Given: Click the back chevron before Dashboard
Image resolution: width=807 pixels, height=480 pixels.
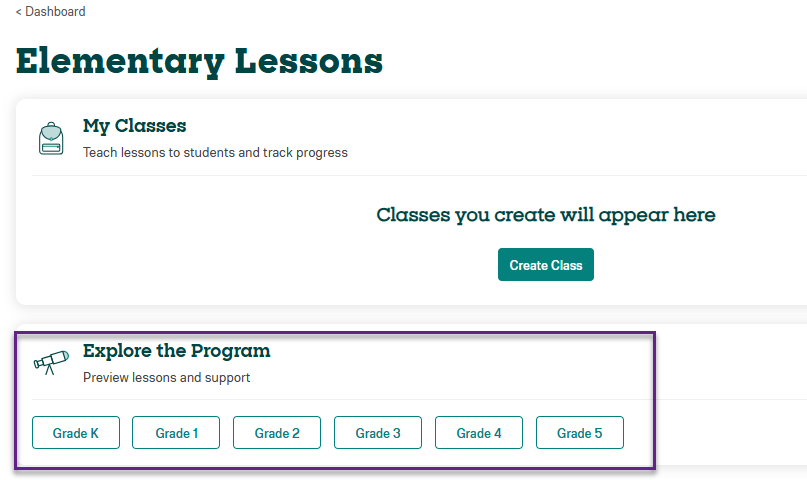Looking at the screenshot, I should (x=19, y=12).
